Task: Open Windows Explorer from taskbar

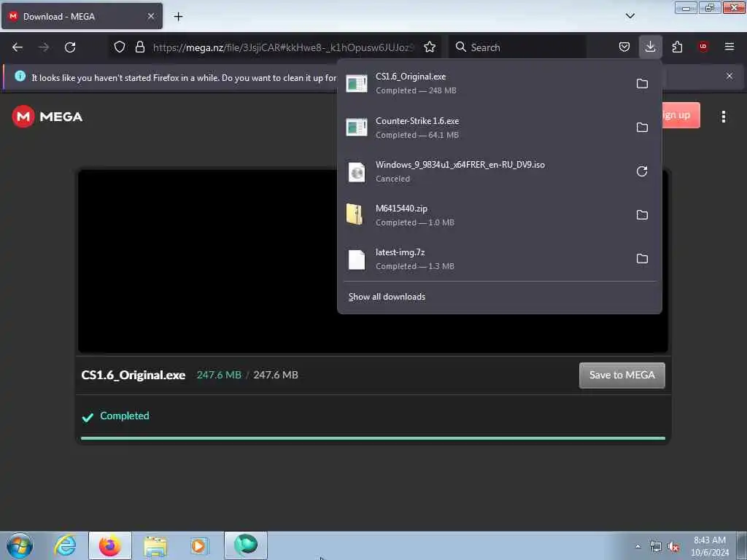Action: tap(155, 545)
